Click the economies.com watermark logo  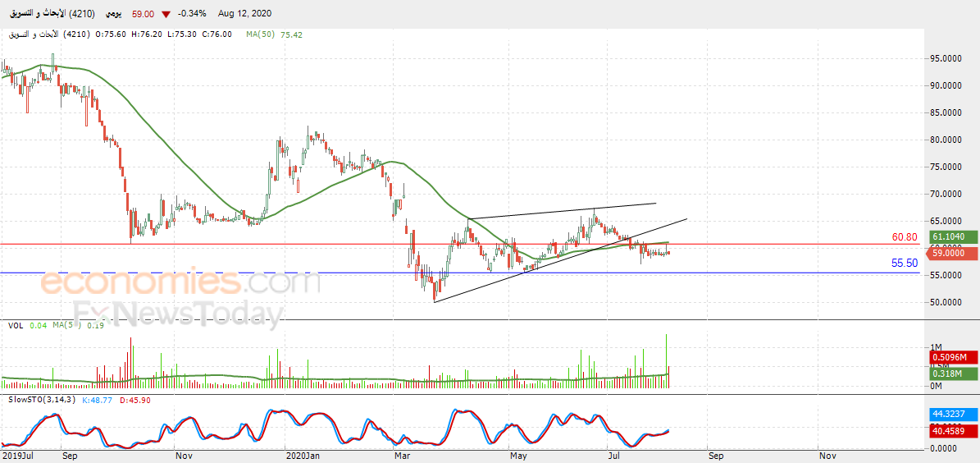click(x=180, y=282)
